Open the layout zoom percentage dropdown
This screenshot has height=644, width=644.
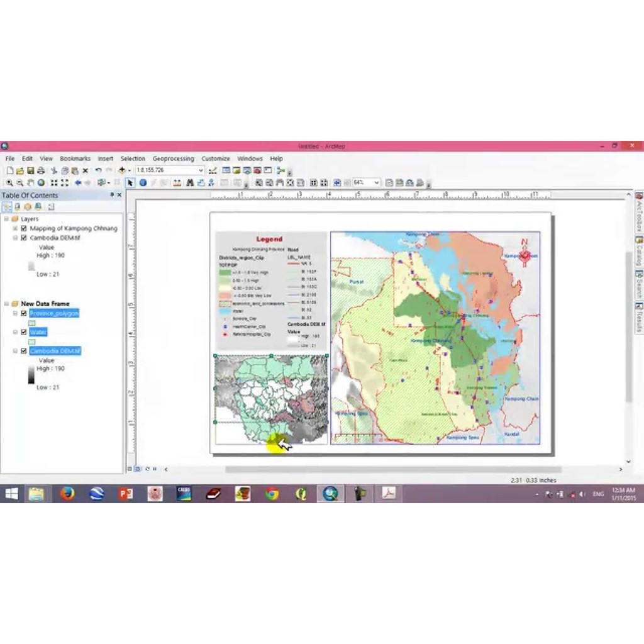click(377, 183)
